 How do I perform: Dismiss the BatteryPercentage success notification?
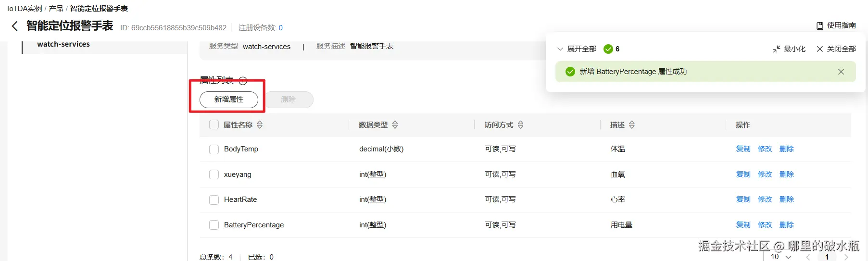coord(841,72)
